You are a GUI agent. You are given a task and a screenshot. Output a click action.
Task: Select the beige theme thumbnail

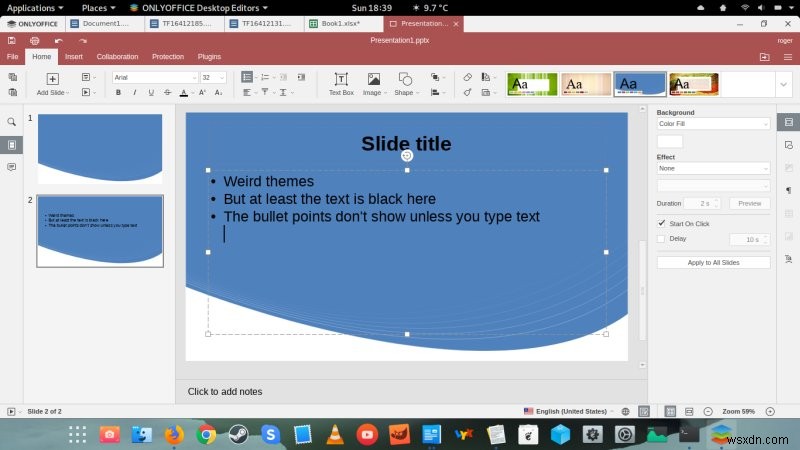coord(586,84)
